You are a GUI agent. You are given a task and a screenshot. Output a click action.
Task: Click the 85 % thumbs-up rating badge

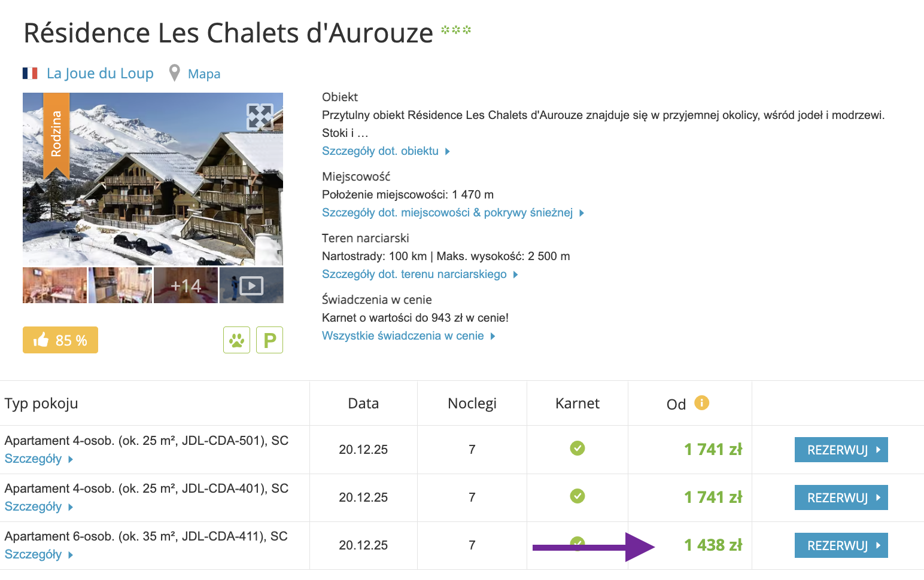click(x=60, y=340)
